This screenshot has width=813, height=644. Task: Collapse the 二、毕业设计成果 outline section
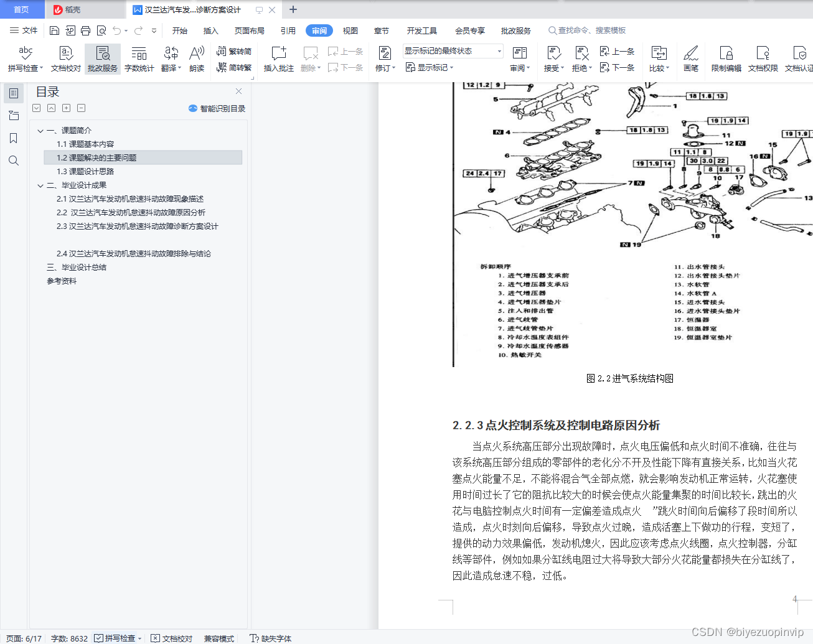point(40,185)
